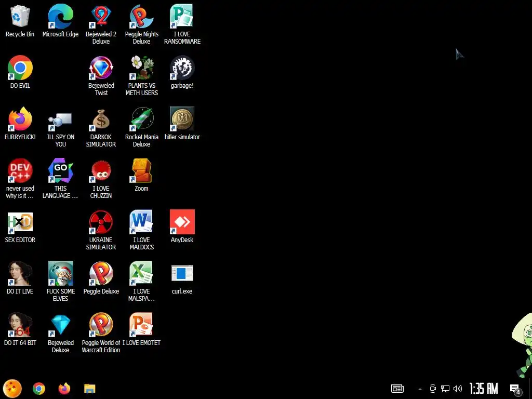Screen dimensions: 532x399
Task: Launch Firefox from the taskbar
Action: click(64, 389)
